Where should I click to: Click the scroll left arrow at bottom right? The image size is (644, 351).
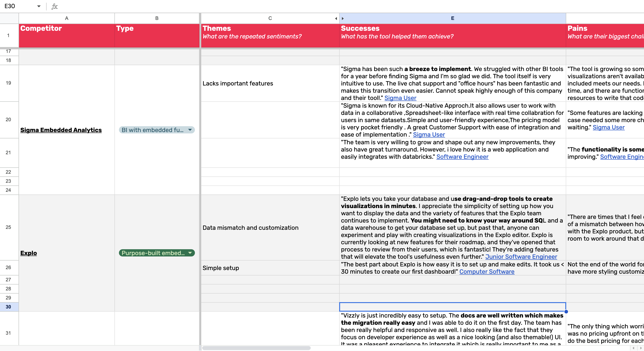point(633,348)
